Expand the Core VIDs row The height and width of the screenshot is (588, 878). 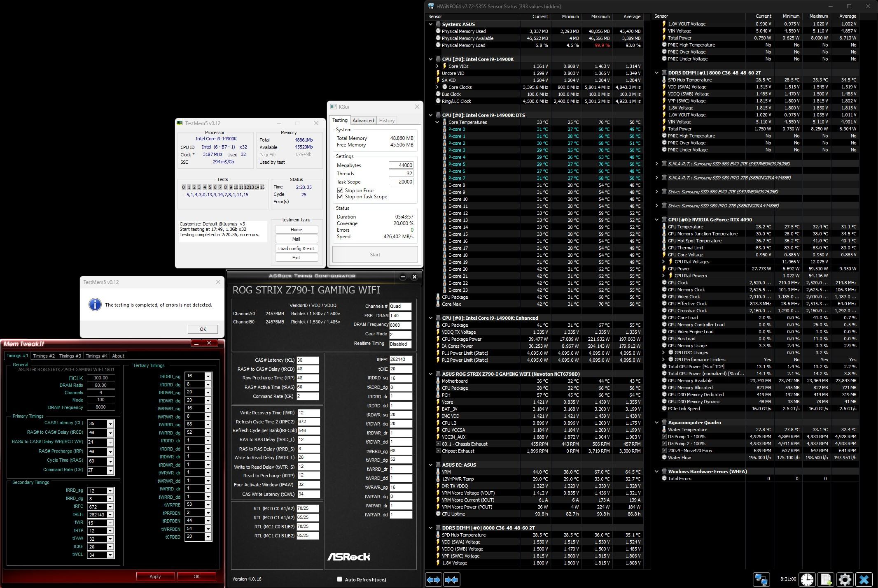tap(437, 66)
